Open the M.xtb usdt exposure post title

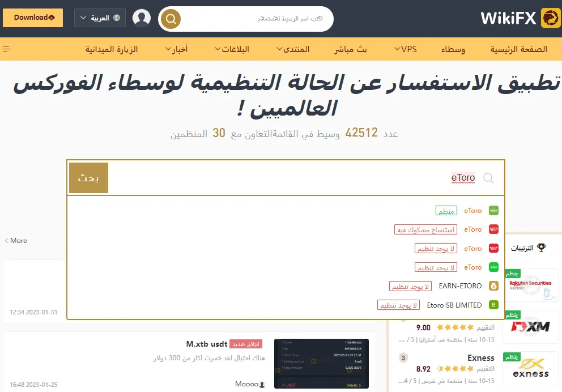tap(207, 344)
